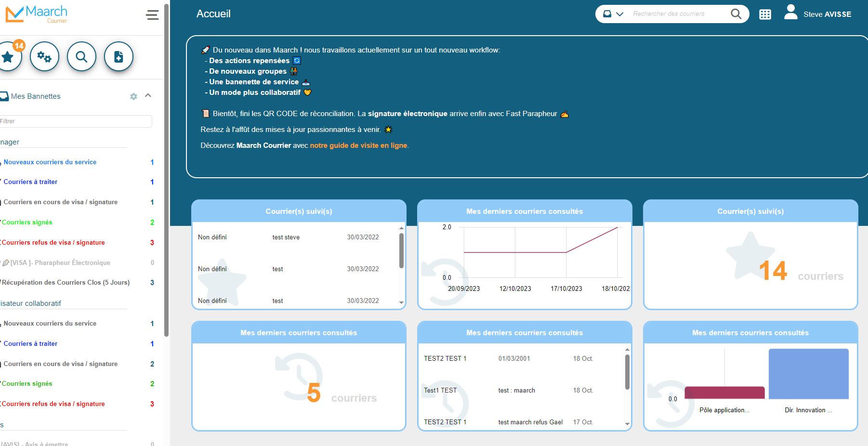Open the applications grid icon

tap(765, 14)
